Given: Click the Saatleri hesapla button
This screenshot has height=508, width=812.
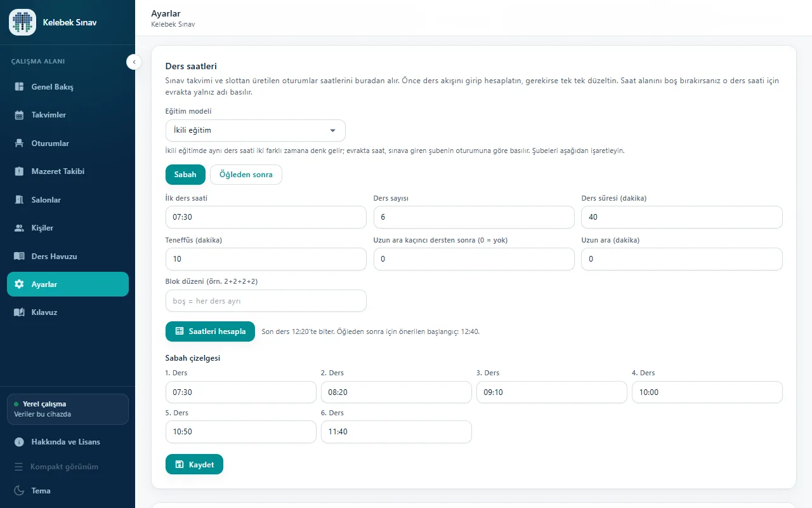Looking at the screenshot, I should [x=210, y=331].
